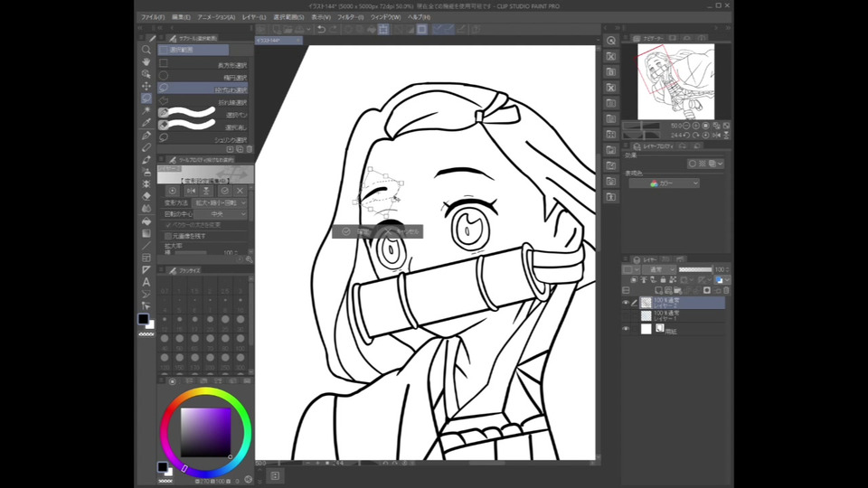
Task: Choose the 長方形選択 rectangle sub tool
Action: 203,65
